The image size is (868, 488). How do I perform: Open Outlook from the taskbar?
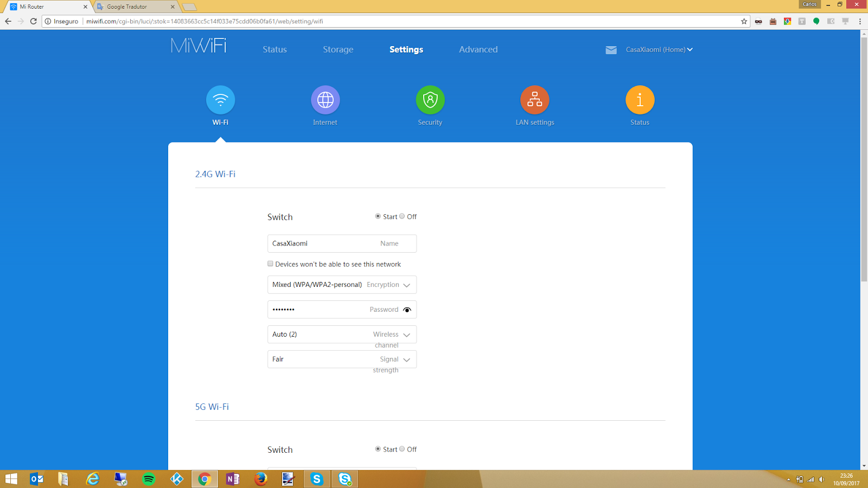click(x=36, y=479)
